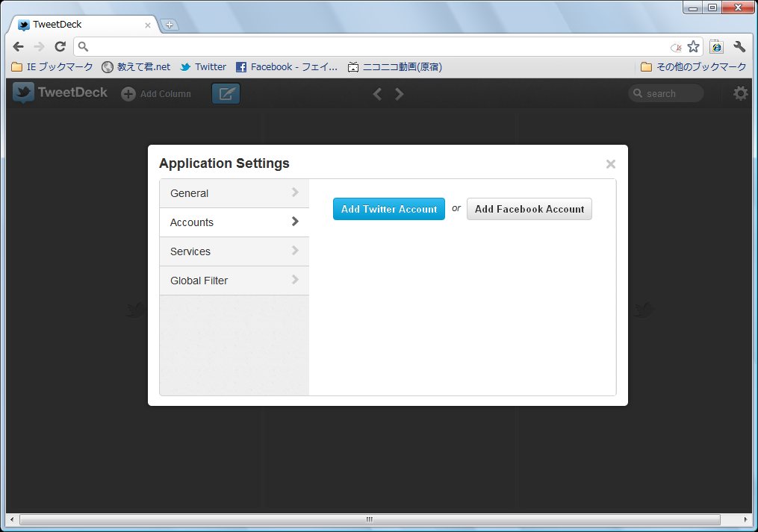758x532 pixels.
Task: Close the TweetDeck browser tab
Action: tap(148, 25)
